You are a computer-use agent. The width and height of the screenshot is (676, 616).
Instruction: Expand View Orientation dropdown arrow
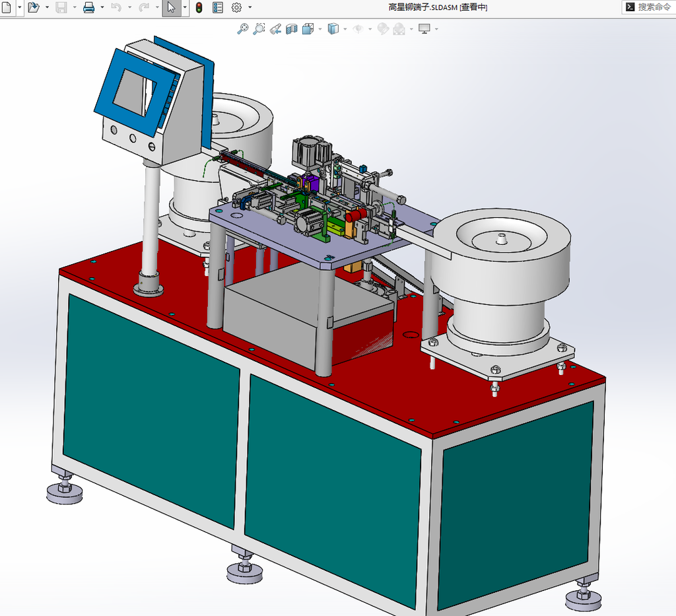click(320, 29)
